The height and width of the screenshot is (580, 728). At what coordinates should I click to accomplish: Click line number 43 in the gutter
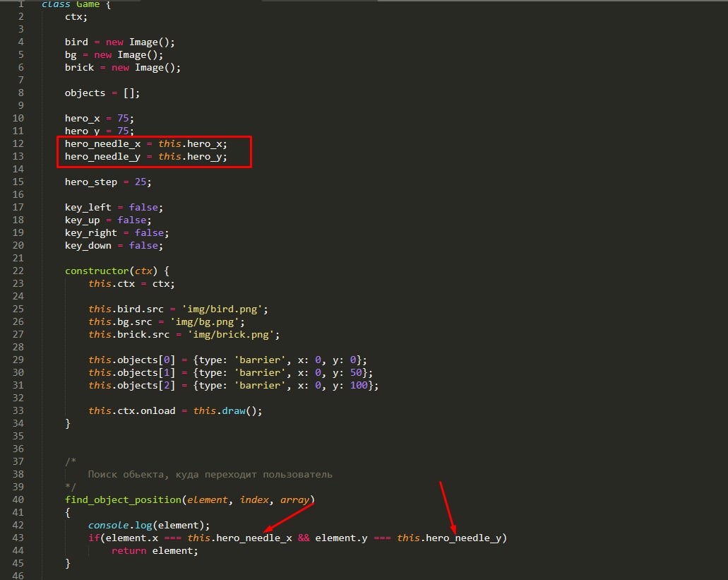coord(18,538)
